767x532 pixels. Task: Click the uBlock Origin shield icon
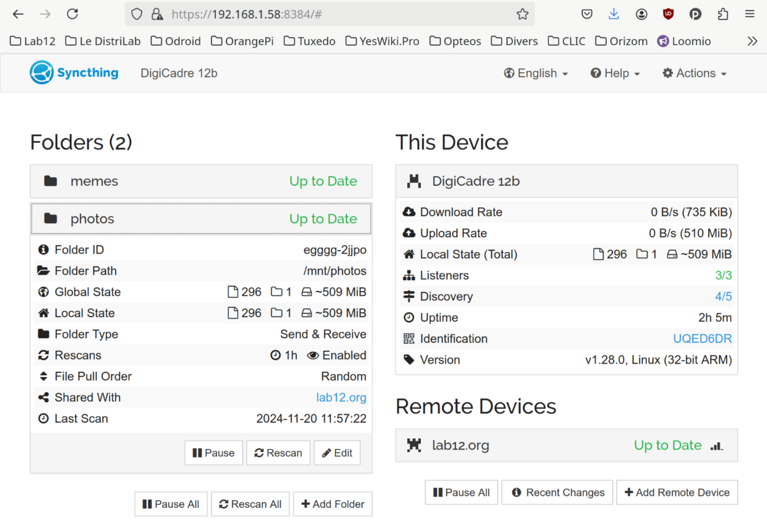point(668,14)
